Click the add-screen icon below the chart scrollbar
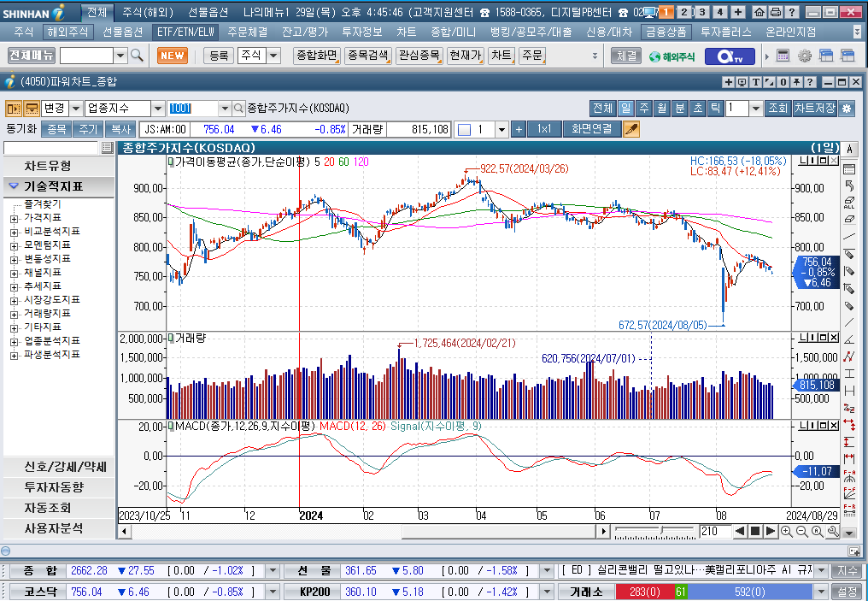This screenshot has height=601, width=868. [x=853, y=551]
